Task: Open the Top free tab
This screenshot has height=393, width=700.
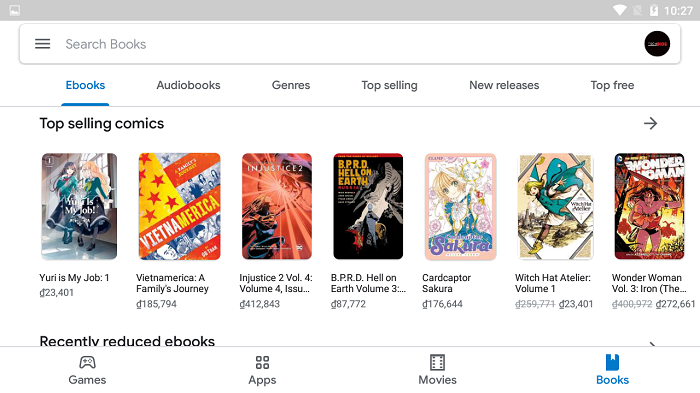Action: tap(612, 85)
